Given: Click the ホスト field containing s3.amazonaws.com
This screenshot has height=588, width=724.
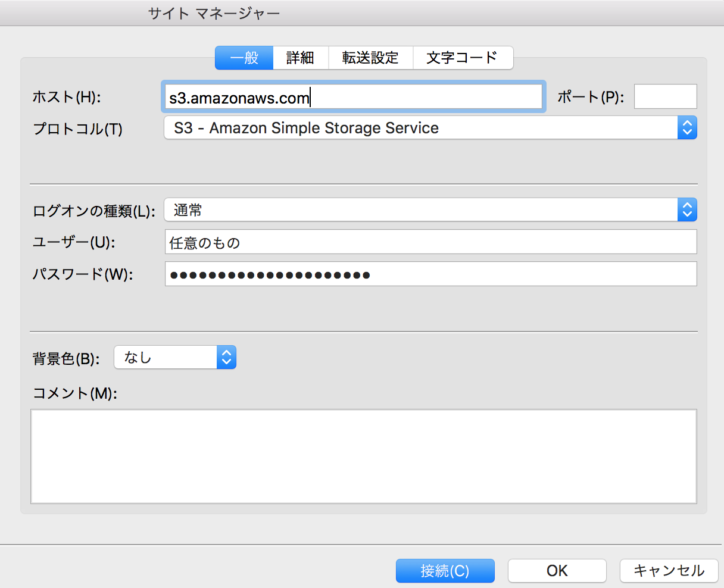Looking at the screenshot, I should pos(351,96).
